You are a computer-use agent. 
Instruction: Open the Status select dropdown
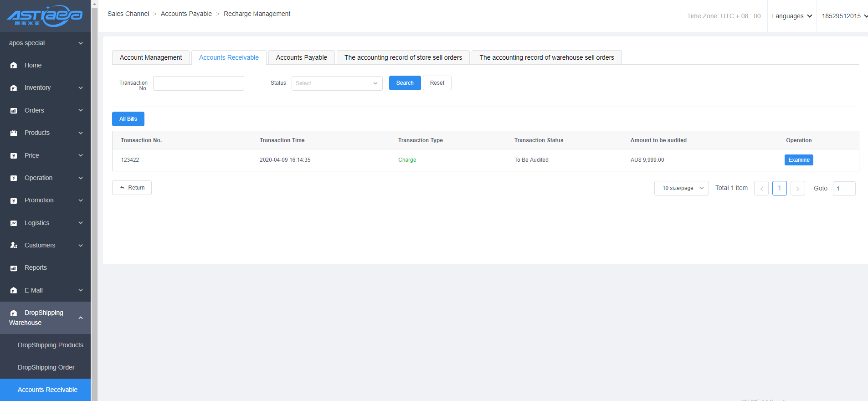click(x=337, y=83)
